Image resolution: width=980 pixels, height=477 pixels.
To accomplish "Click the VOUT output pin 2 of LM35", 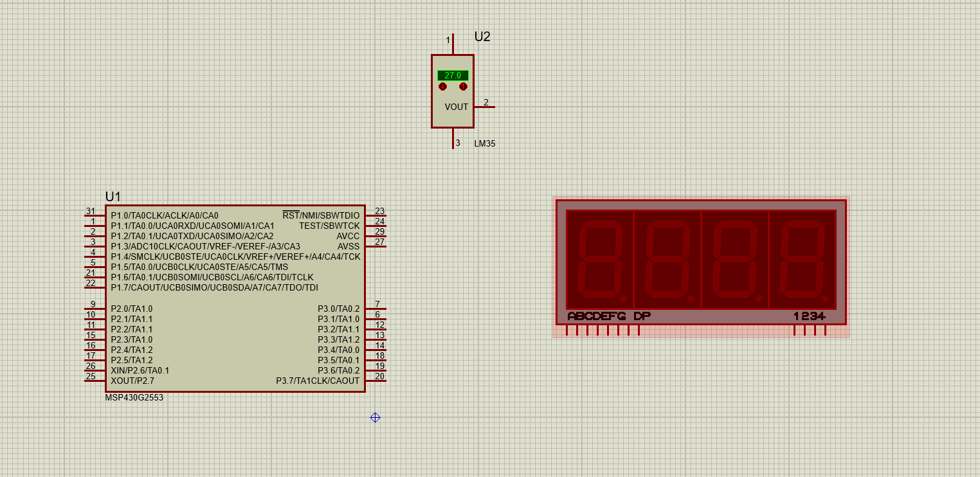I will pos(485,106).
